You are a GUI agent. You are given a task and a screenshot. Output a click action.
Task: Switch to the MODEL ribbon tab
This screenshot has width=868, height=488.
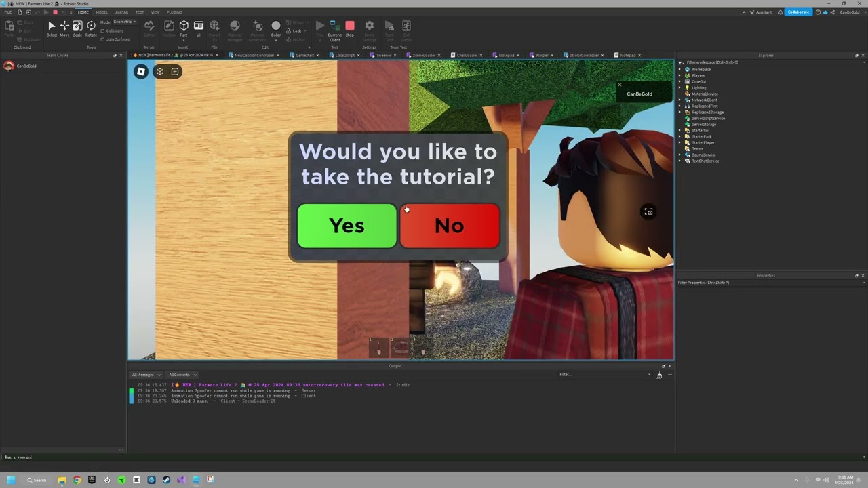tap(102, 12)
